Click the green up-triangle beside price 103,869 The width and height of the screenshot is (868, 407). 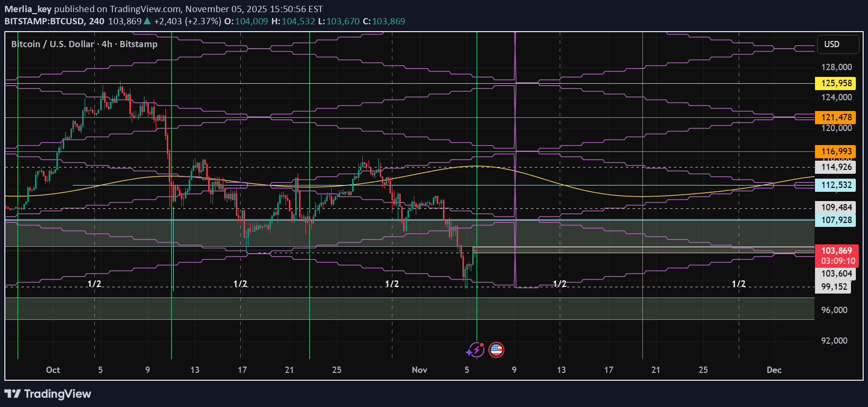[x=147, y=21]
